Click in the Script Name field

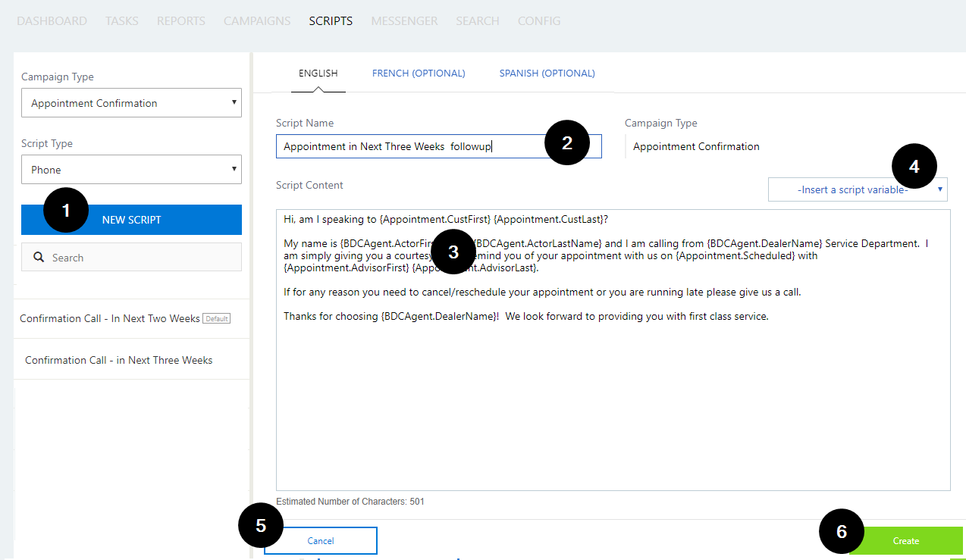pyautogui.click(x=409, y=146)
